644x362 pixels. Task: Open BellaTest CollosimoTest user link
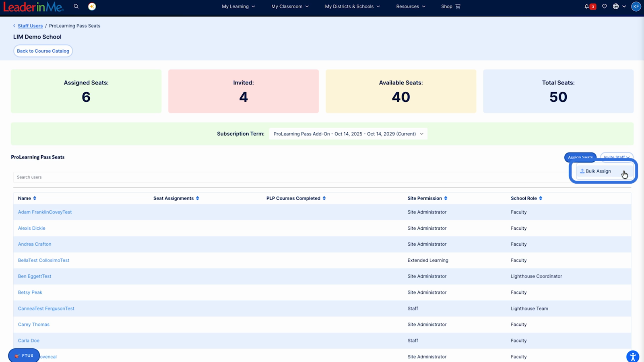point(43,260)
